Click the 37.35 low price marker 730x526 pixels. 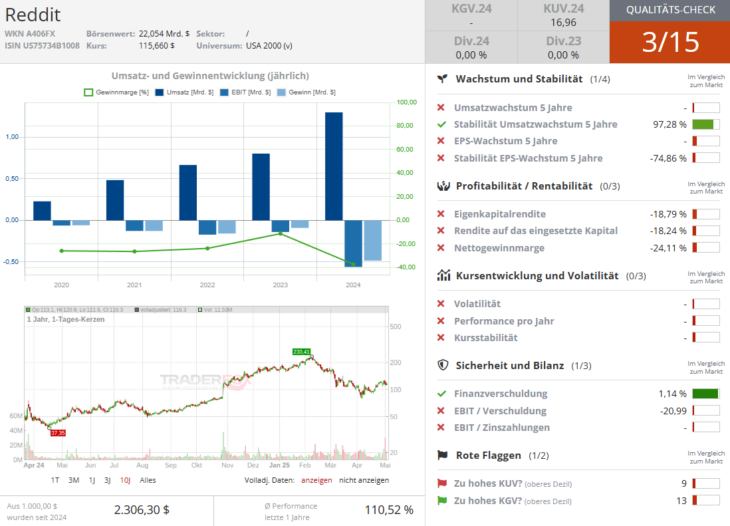58,433
